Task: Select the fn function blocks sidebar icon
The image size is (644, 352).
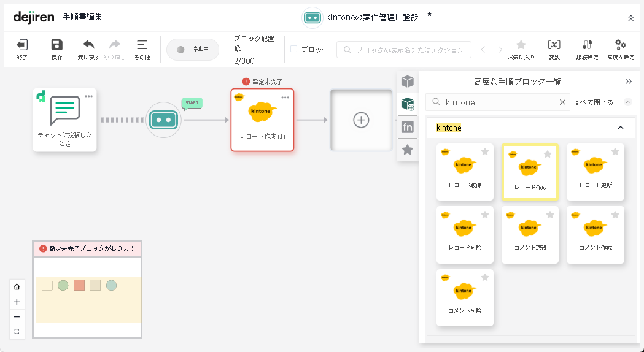Action: pos(407,128)
